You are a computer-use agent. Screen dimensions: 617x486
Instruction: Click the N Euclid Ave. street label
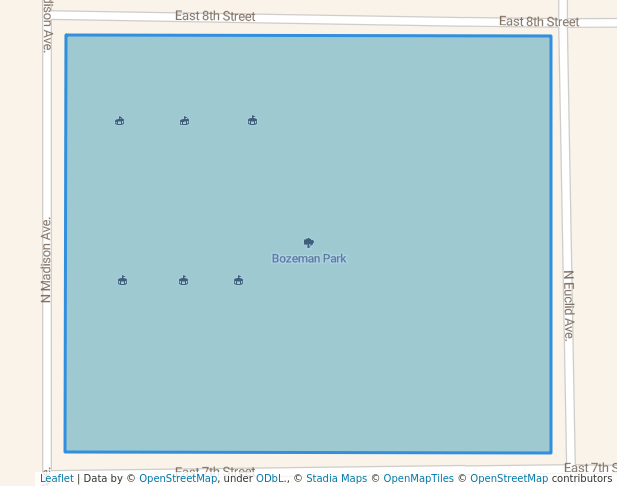click(568, 305)
